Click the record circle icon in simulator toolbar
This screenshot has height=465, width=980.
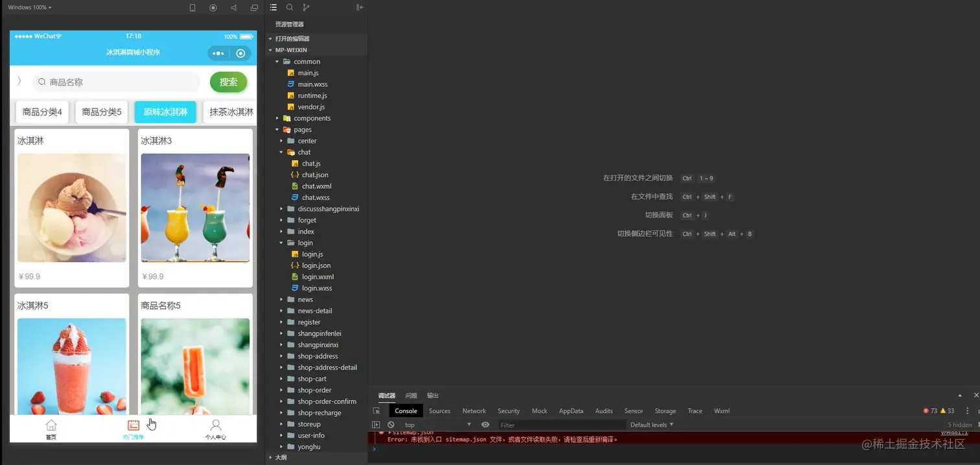click(213, 8)
